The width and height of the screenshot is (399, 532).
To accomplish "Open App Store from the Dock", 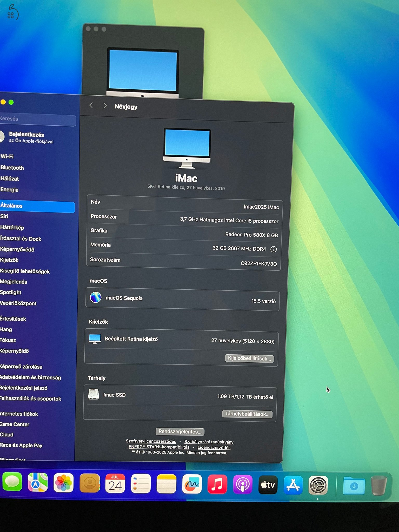I will pos(293,485).
